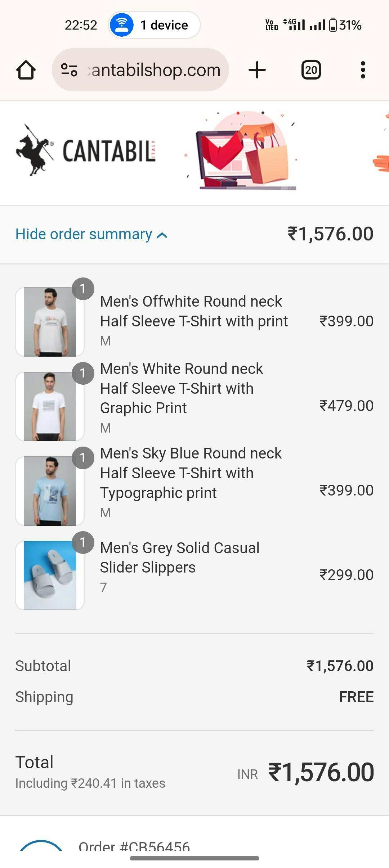Click the Hide order summary link
The width and height of the screenshot is (389, 868).
[x=84, y=234]
